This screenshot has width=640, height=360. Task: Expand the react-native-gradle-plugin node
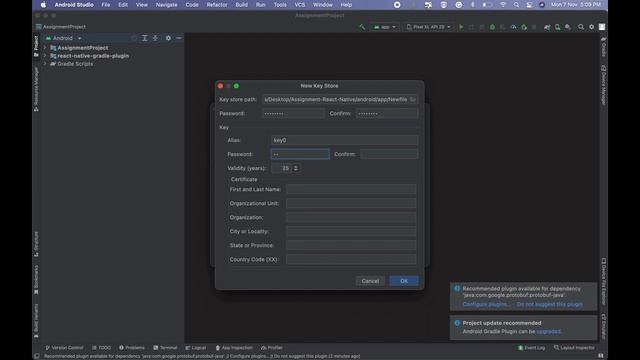coord(45,56)
